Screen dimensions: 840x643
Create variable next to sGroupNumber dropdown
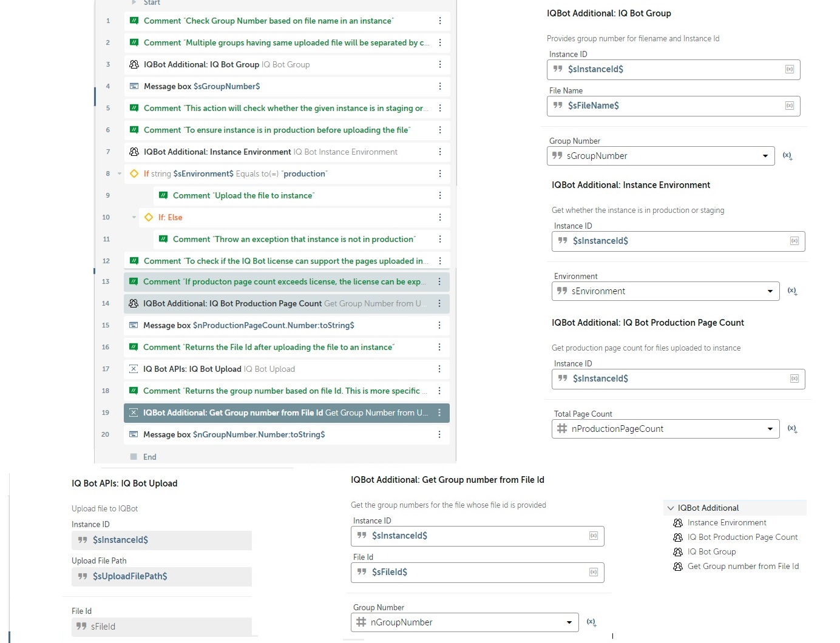tap(787, 156)
